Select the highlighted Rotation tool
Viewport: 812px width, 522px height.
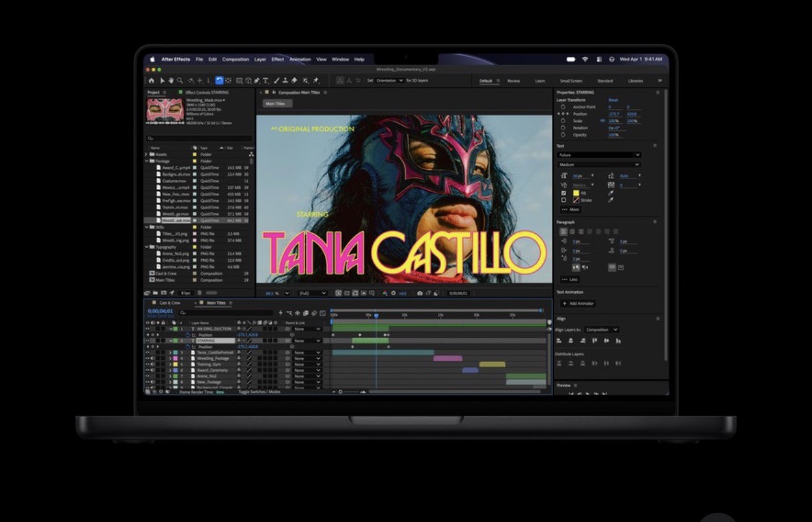tap(220, 81)
